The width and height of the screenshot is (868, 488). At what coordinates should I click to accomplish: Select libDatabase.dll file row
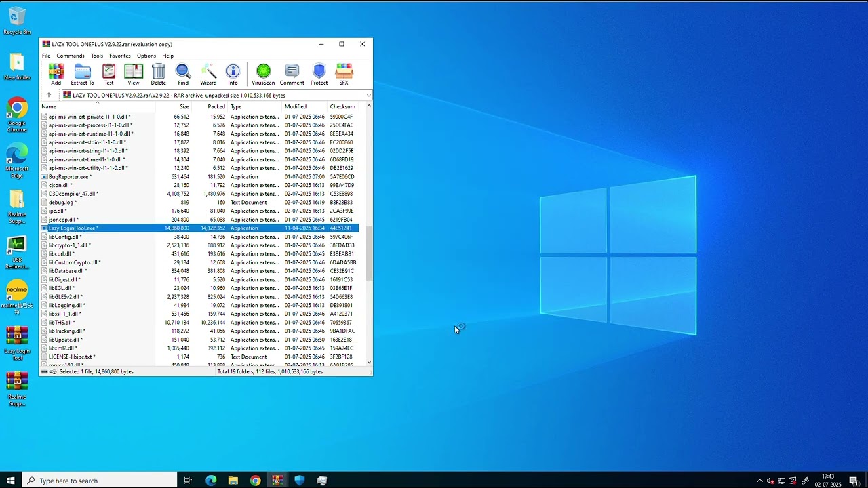(199, 271)
